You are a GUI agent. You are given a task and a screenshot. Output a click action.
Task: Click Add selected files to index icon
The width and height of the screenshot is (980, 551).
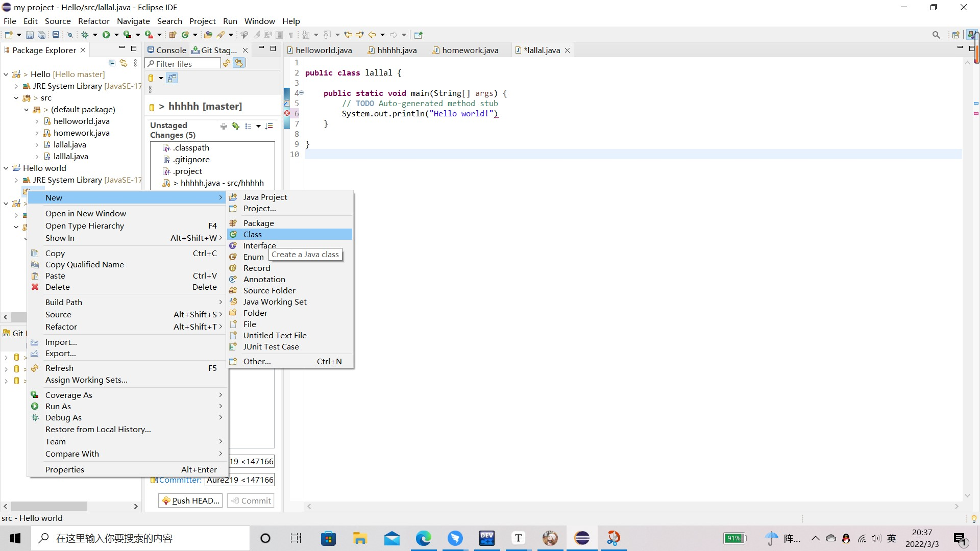coord(224,126)
